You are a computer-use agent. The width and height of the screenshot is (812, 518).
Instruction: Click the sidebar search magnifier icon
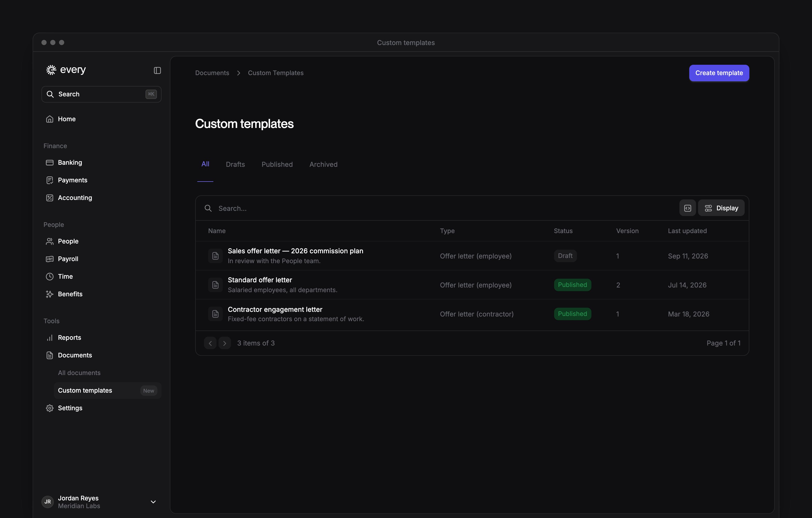pyautogui.click(x=50, y=94)
